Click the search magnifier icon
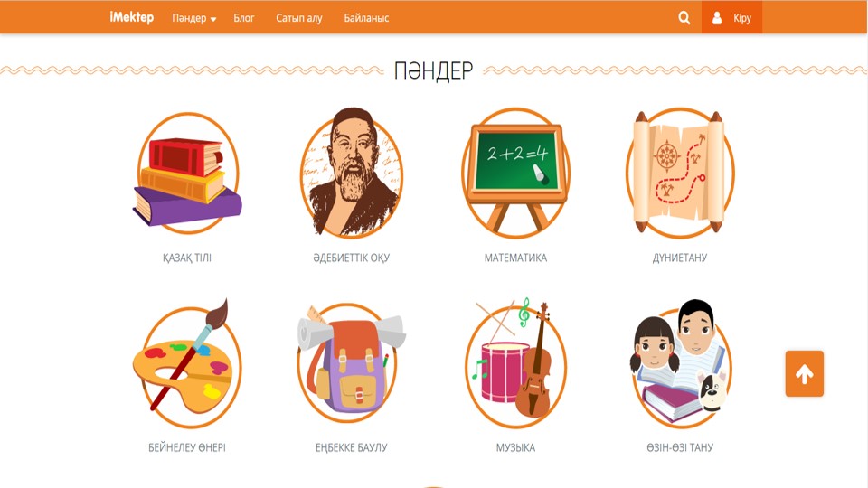Screen dimensions: 868x488 click(x=684, y=18)
